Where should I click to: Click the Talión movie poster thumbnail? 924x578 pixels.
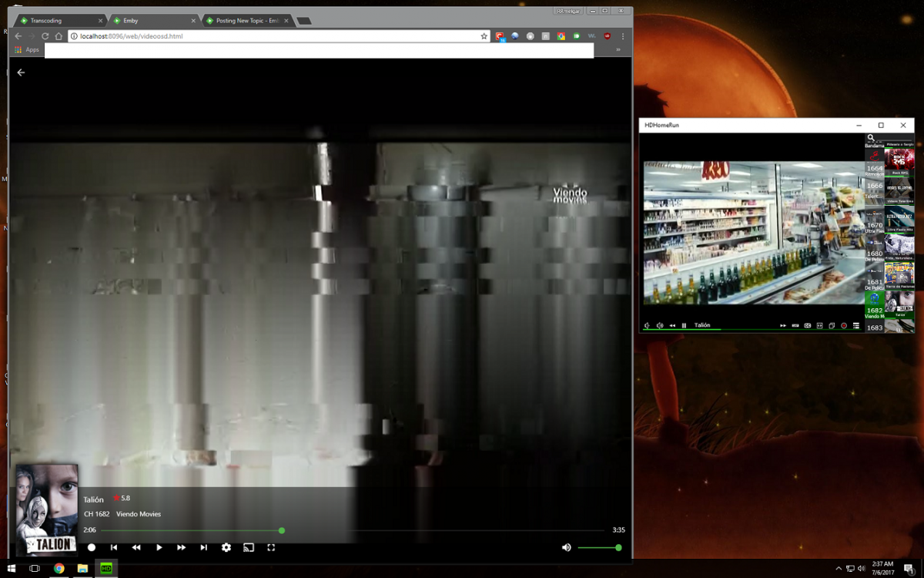(x=47, y=509)
